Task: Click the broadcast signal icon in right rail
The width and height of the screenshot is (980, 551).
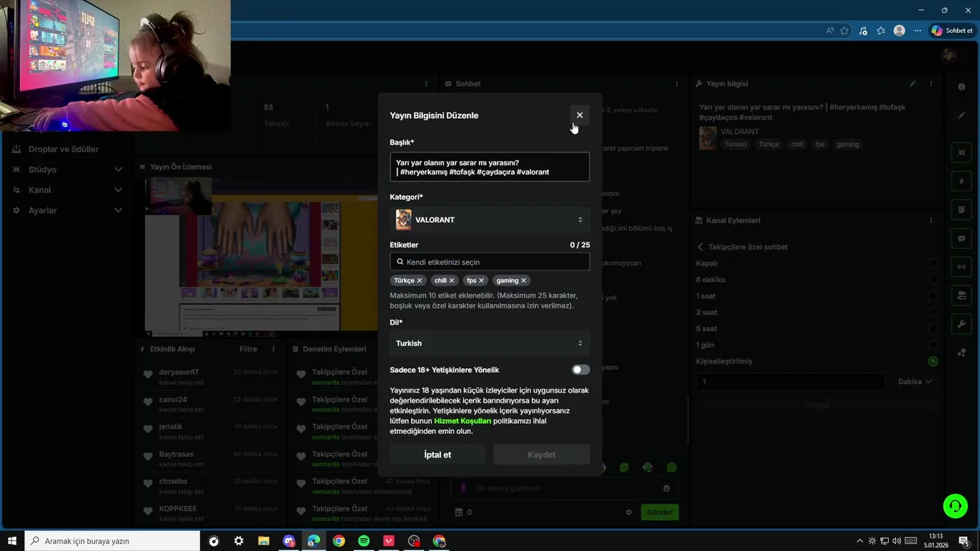Action: coord(962,266)
